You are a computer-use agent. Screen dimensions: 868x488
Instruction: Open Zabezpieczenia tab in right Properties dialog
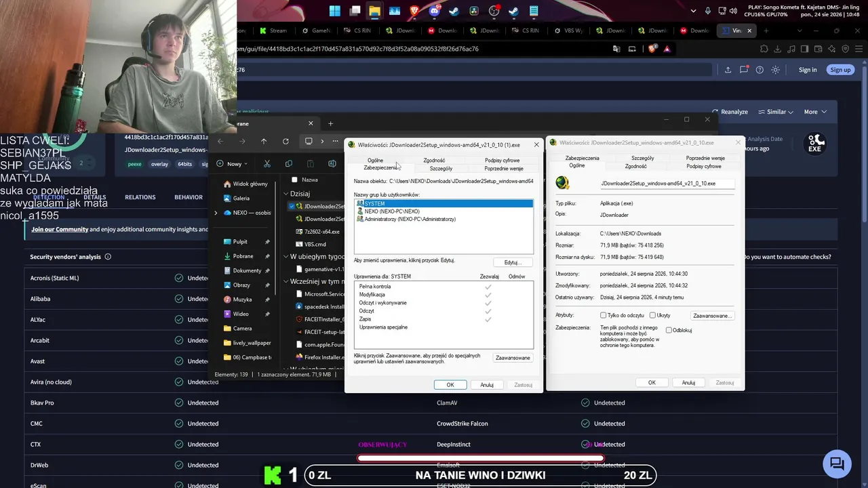click(582, 158)
